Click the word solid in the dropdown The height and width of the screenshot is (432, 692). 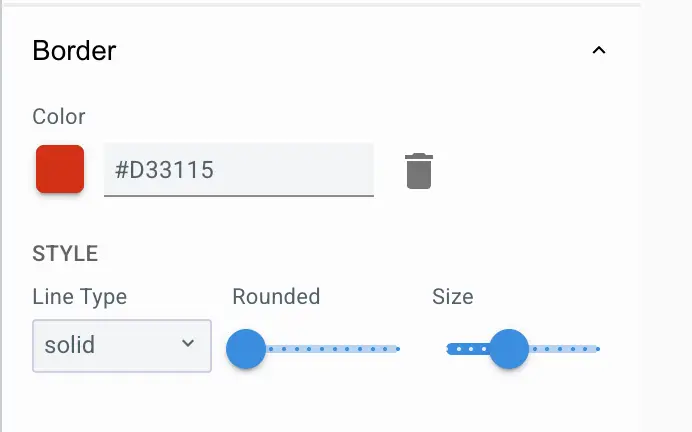point(70,346)
